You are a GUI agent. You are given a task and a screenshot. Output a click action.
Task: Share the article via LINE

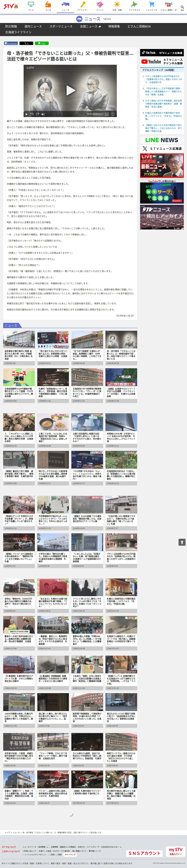coord(42,43)
